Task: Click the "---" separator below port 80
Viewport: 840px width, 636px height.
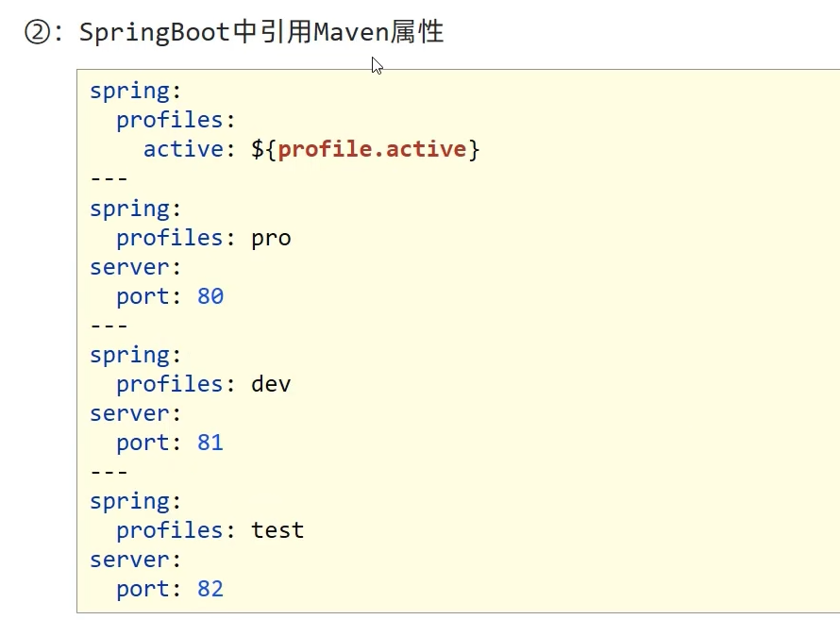Action: 109,326
